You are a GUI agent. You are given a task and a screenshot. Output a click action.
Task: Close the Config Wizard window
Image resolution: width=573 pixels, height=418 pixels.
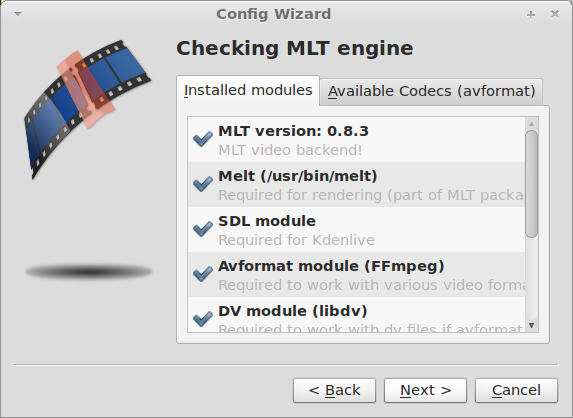click(x=555, y=14)
